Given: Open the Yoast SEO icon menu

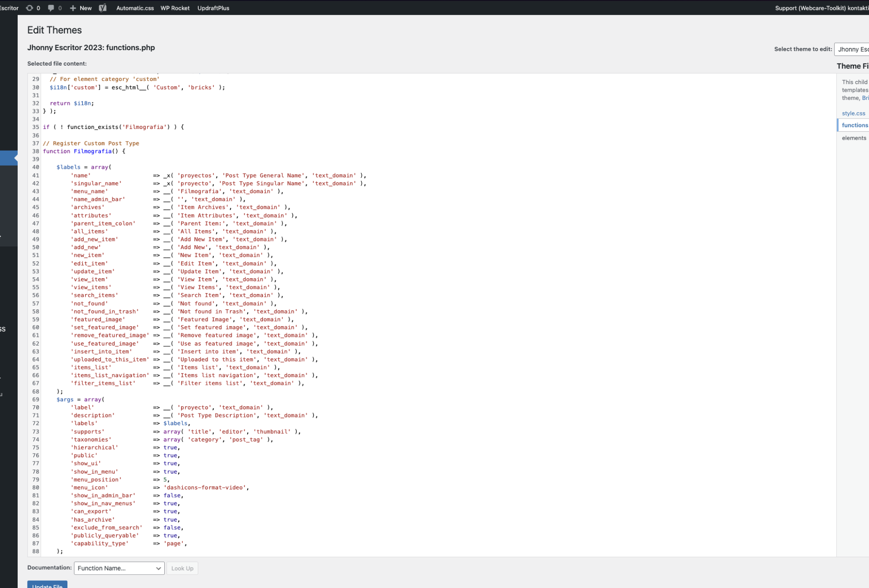Looking at the screenshot, I should (x=103, y=8).
